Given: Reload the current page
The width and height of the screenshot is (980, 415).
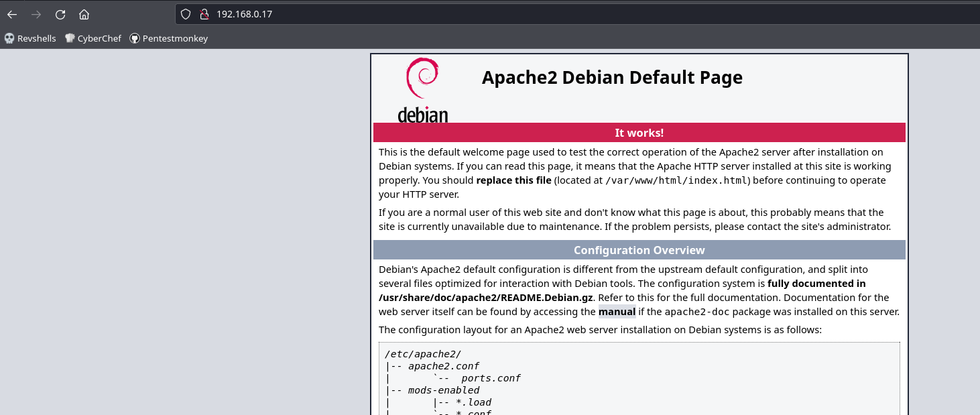Looking at the screenshot, I should pyautogui.click(x=60, y=14).
